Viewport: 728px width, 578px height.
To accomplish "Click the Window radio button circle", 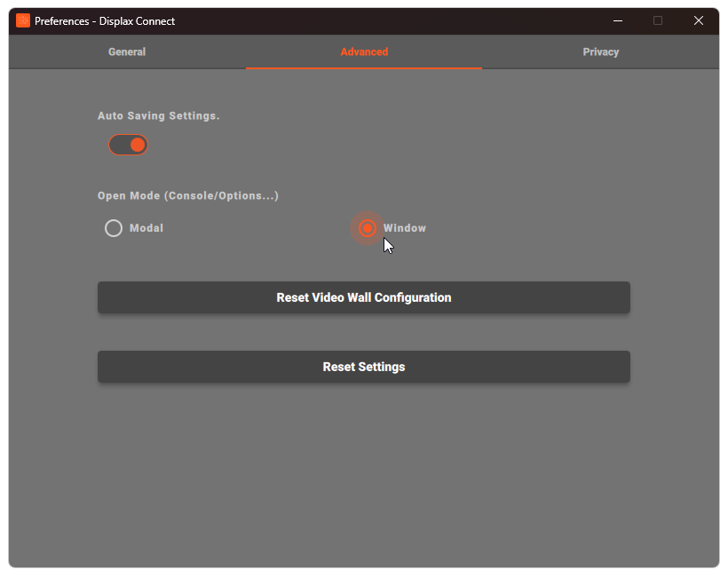I will [368, 228].
